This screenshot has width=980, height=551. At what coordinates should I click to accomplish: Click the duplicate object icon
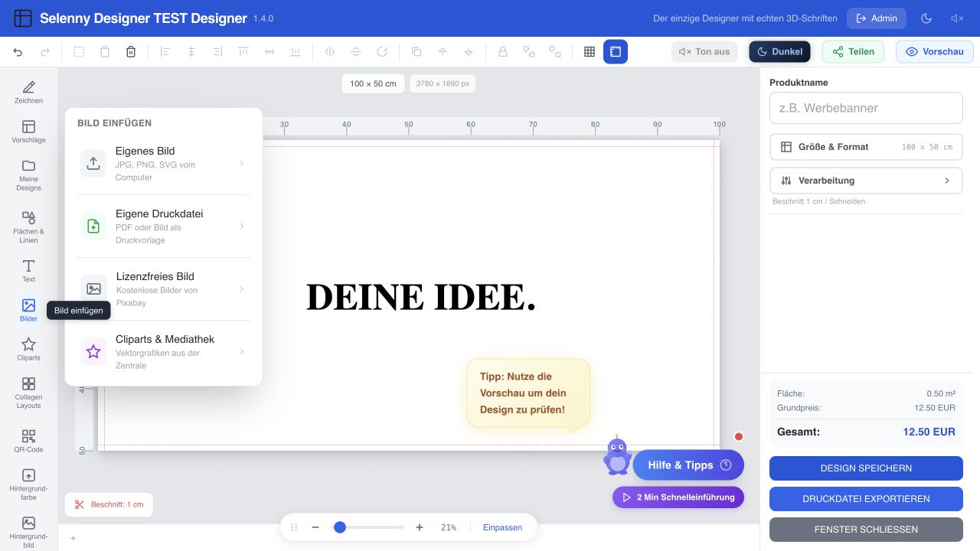416,52
